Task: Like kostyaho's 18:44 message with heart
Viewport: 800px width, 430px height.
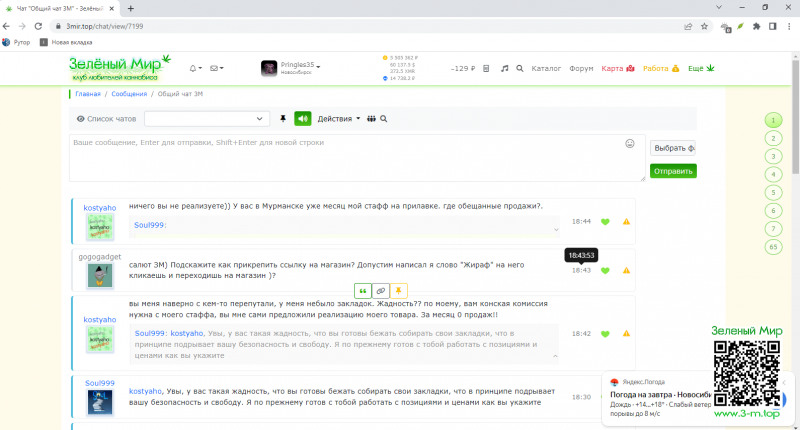Action: tap(605, 221)
